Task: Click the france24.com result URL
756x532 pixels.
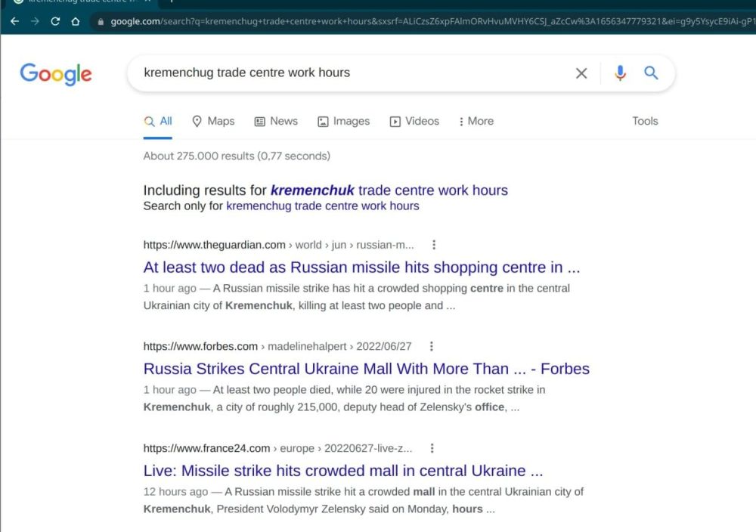Action: click(x=277, y=448)
